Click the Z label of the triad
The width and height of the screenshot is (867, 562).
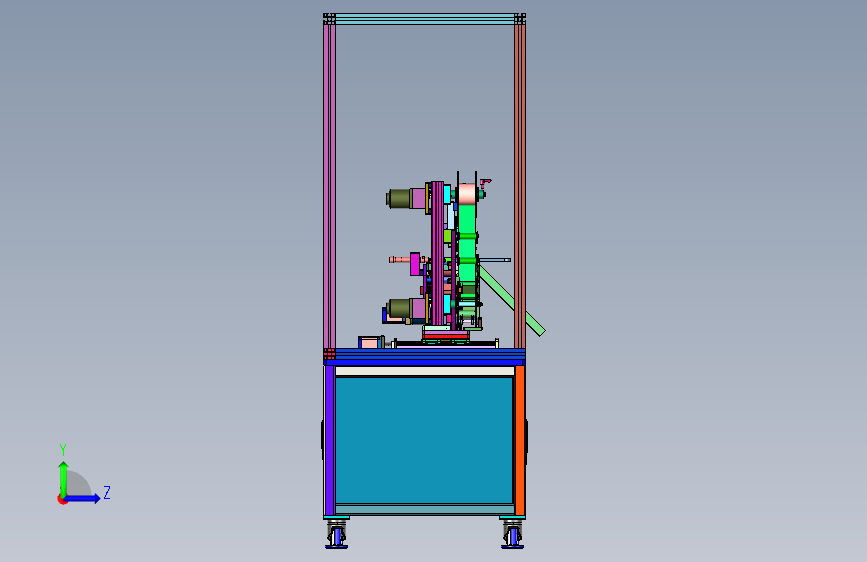click(107, 492)
